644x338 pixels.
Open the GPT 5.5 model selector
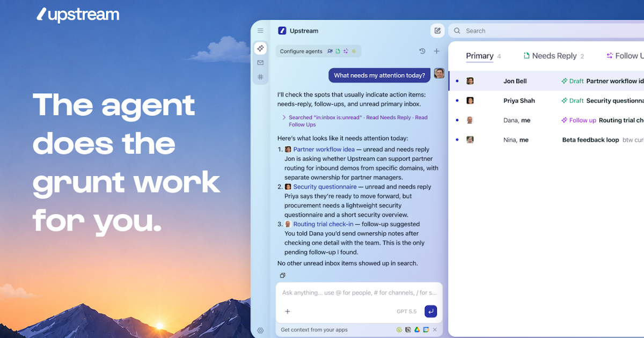click(x=406, y=311)
